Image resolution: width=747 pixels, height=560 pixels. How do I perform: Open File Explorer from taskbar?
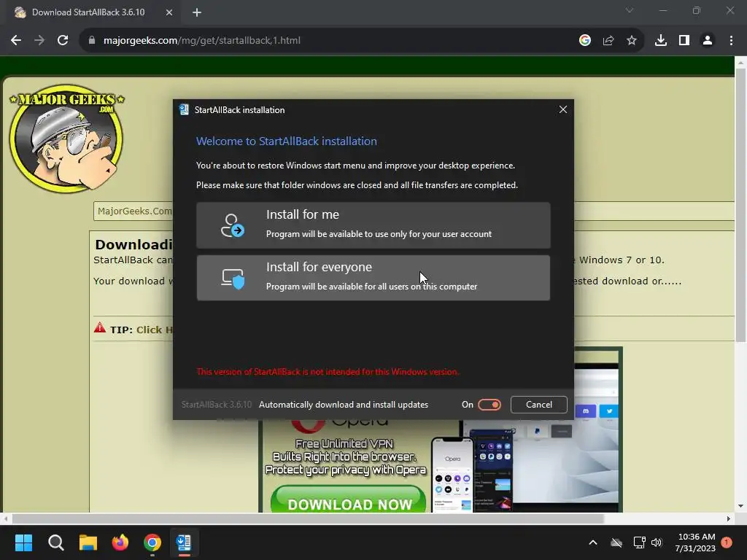pos(88,542)
